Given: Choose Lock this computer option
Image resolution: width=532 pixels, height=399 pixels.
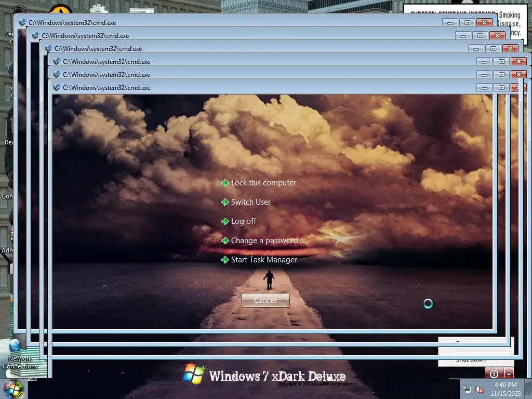Looking at the screenshot, I should point(259,183).
